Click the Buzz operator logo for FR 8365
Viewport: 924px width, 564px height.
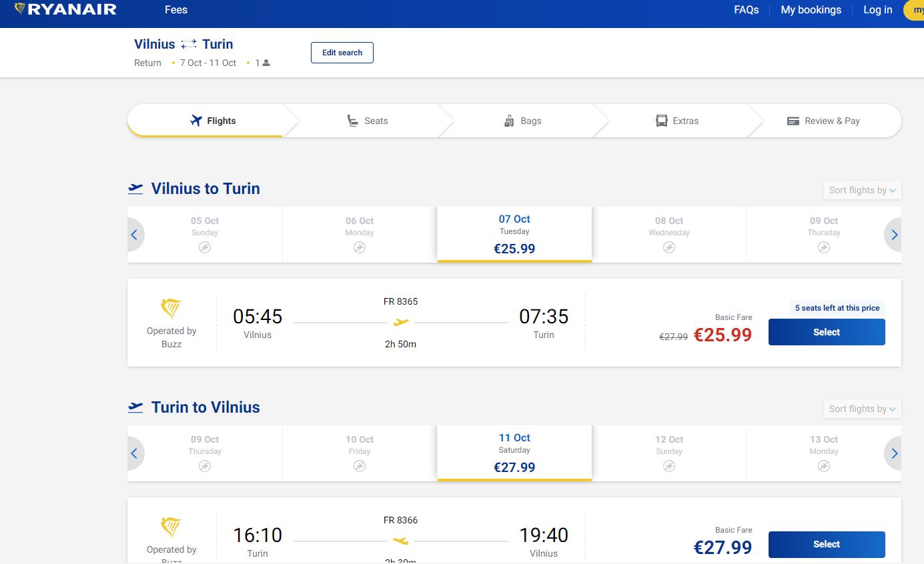click(171, 309)
